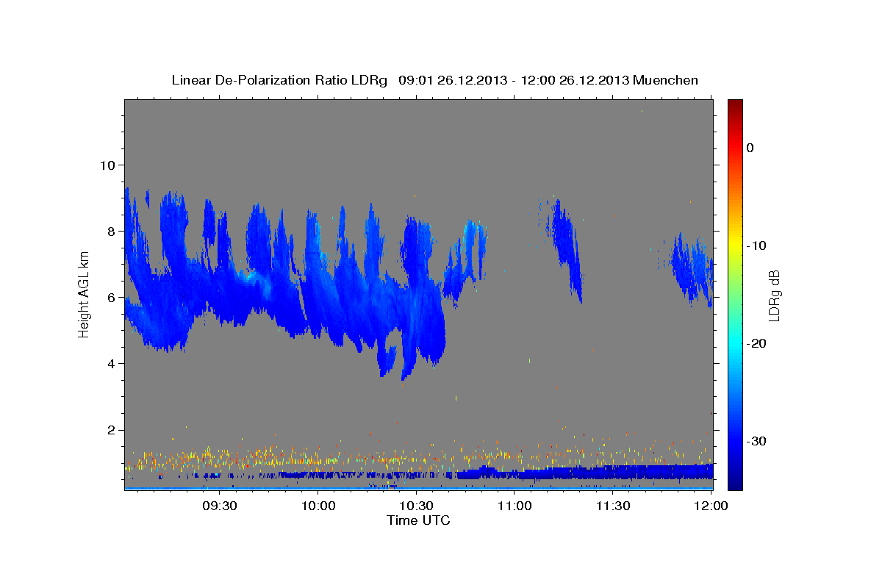This screenshot has width=882, height=588.
Task: Click the 12:00 time tick label
Action: click(711, 506)
